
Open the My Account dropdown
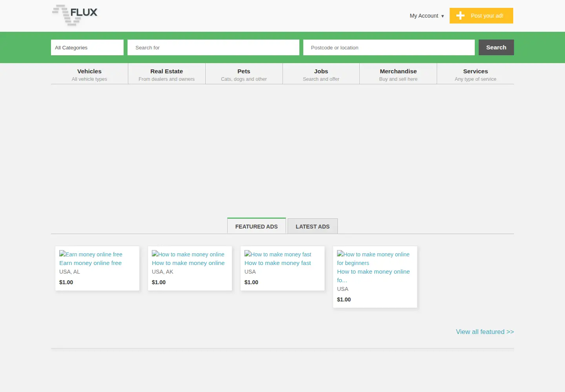pos(427,16)
